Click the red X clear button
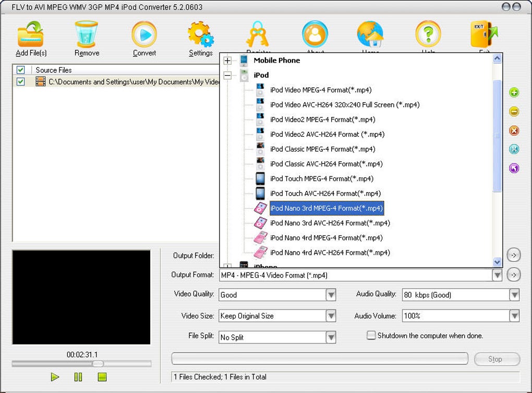Screen dimensions: 532x393 tap(514, 130)
